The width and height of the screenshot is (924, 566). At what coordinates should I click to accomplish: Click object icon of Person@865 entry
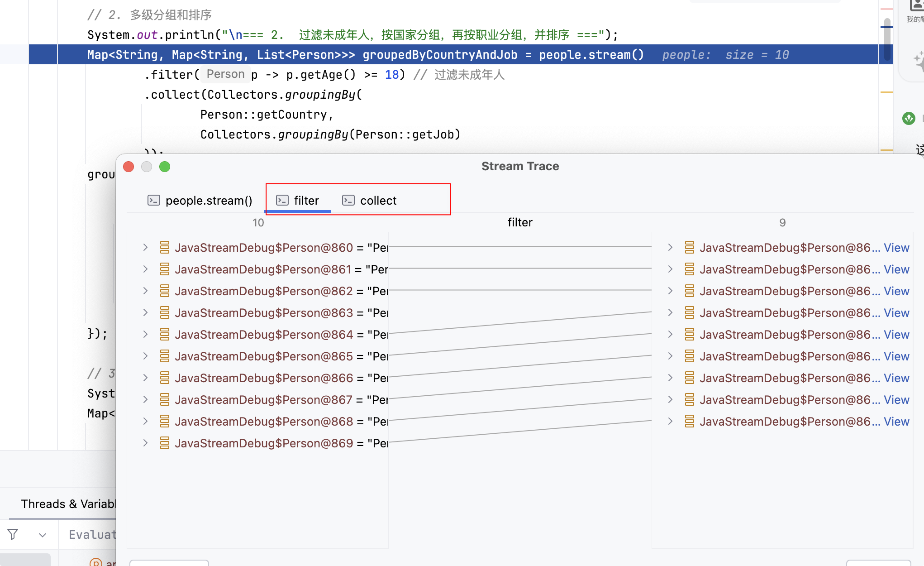point(165,356)
